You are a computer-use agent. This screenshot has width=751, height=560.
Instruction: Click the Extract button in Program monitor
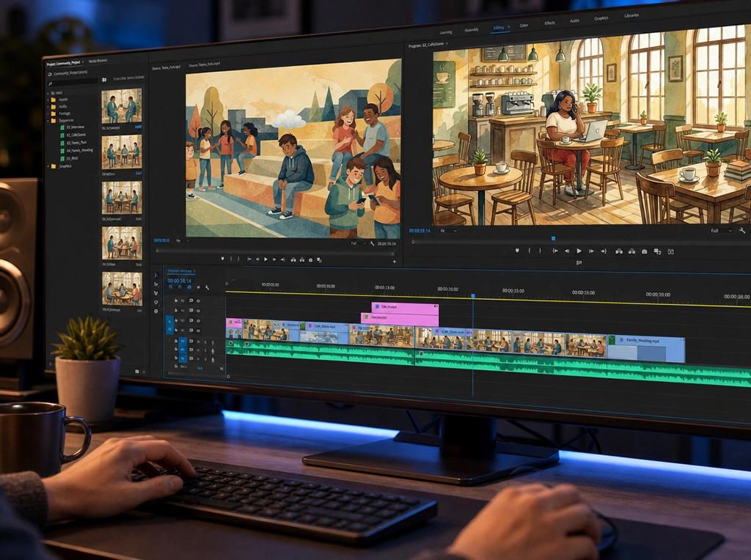click(x=631, y=251)
